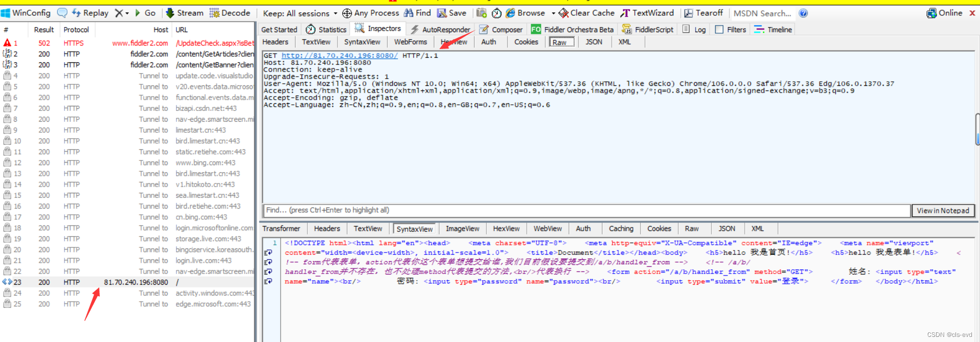980x342 pixels.
Task: Select session 23 host 81.70.240.196:8080
Action: click(x=127, y=282)
